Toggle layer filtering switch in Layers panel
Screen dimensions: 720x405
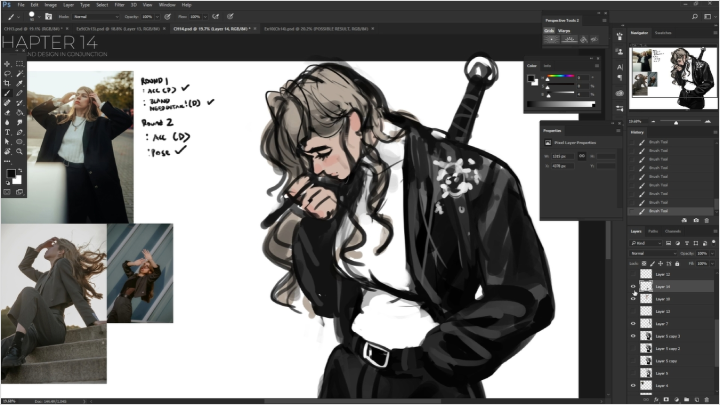[x=714, y=242]
